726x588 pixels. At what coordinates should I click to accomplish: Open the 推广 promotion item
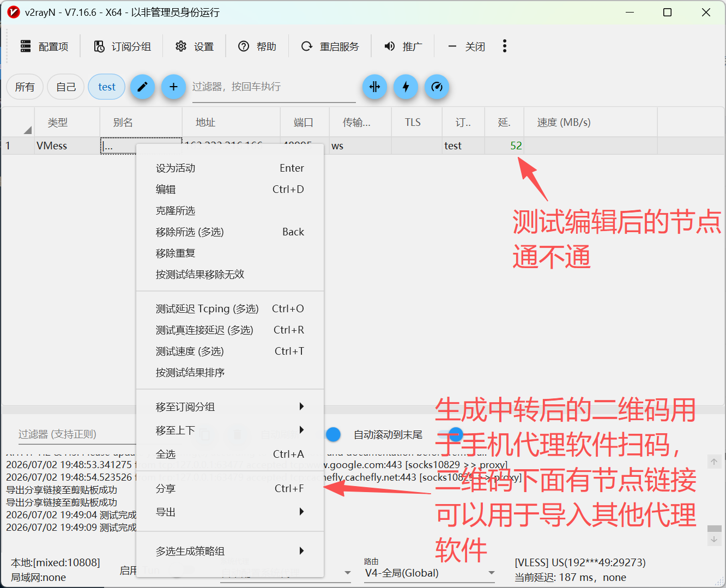tap(403, 46)
